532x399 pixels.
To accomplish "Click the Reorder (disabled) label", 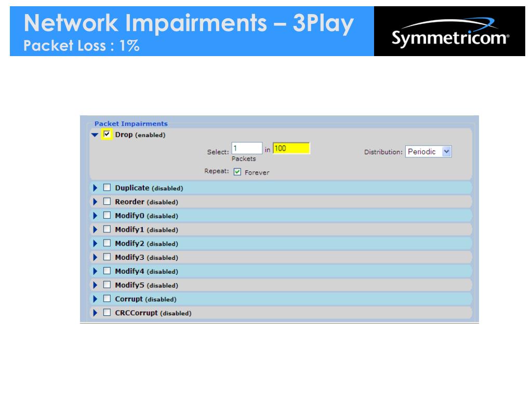I will coord(147,202).
